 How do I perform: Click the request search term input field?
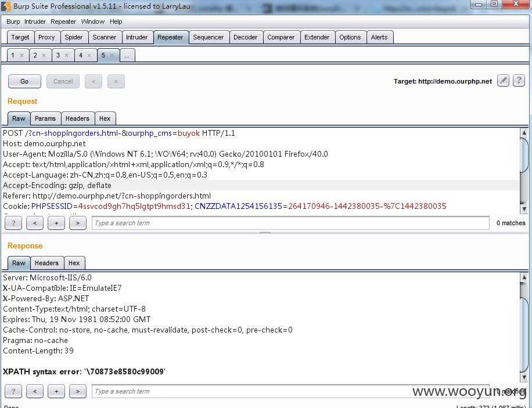tap(290, 223)
